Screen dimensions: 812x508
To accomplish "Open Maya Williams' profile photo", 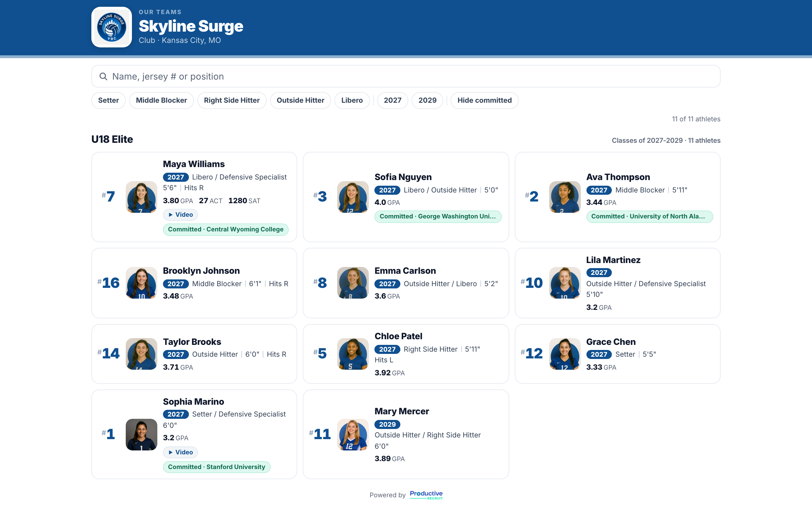I will coord(141,197).
